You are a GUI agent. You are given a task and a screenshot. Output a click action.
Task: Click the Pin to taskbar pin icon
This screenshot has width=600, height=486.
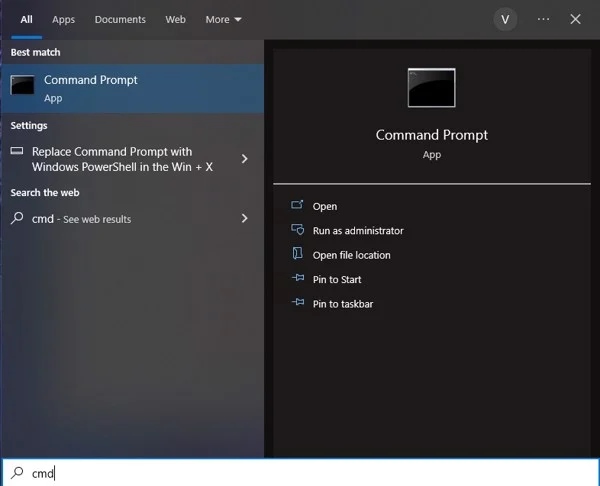tap(298, 302)
